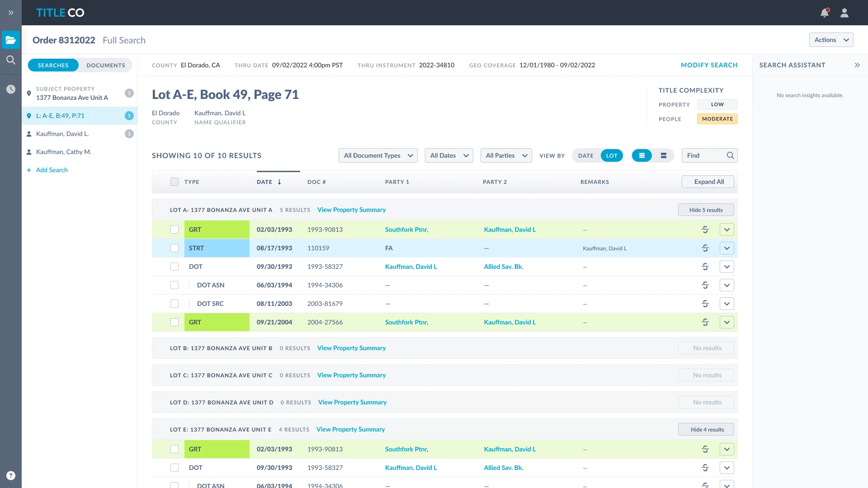Strike out the DOT ASN 1994-34306 row

705,285
